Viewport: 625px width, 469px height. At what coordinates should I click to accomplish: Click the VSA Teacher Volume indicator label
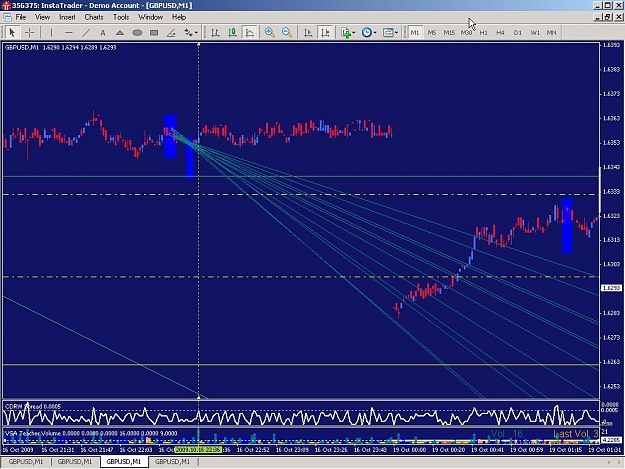tap(91, 433)
